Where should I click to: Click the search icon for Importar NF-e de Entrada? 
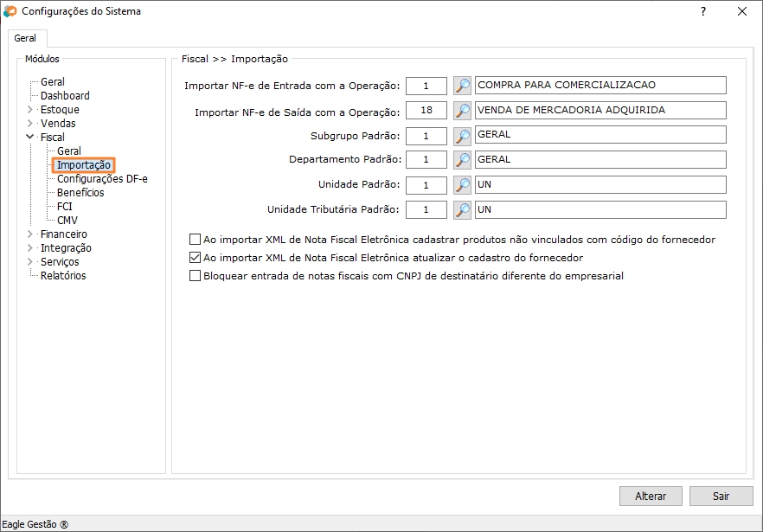(463, 86)
